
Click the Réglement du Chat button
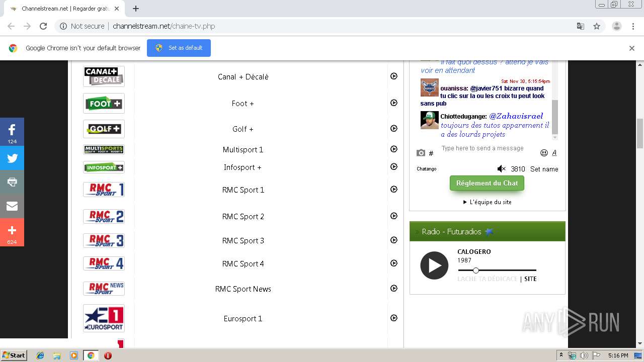pyautogui.click(x=487, y=183)
